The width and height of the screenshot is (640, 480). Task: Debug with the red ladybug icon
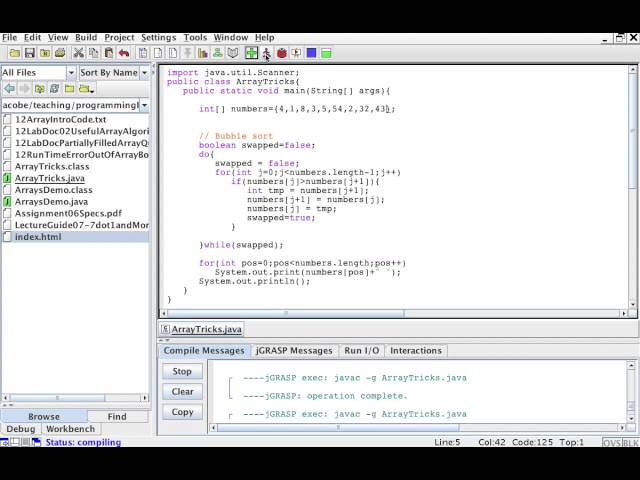(282, 53)
